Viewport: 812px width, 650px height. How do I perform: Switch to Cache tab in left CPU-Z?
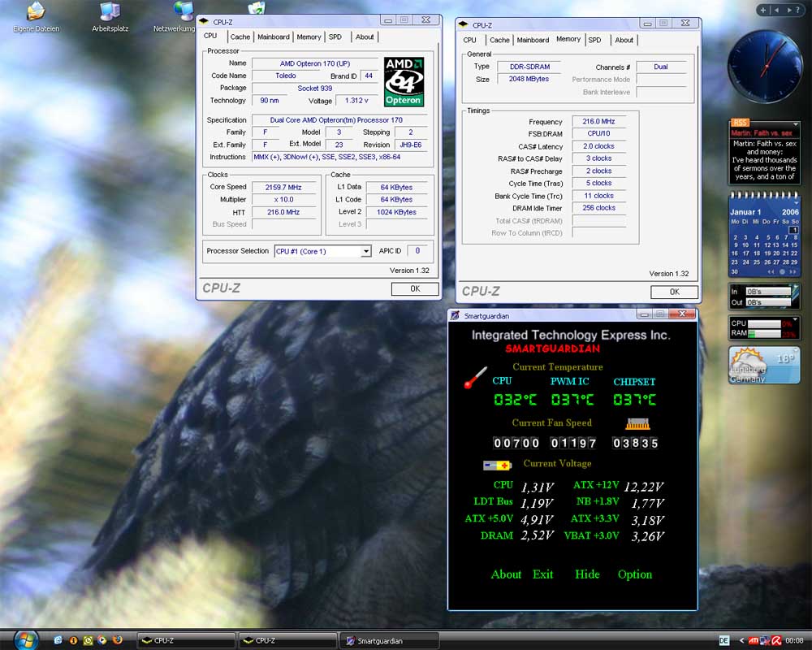[240, 37]
